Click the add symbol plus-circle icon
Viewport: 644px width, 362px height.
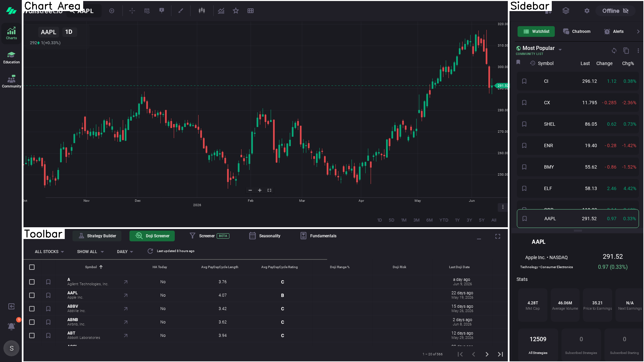click(112, 11)
